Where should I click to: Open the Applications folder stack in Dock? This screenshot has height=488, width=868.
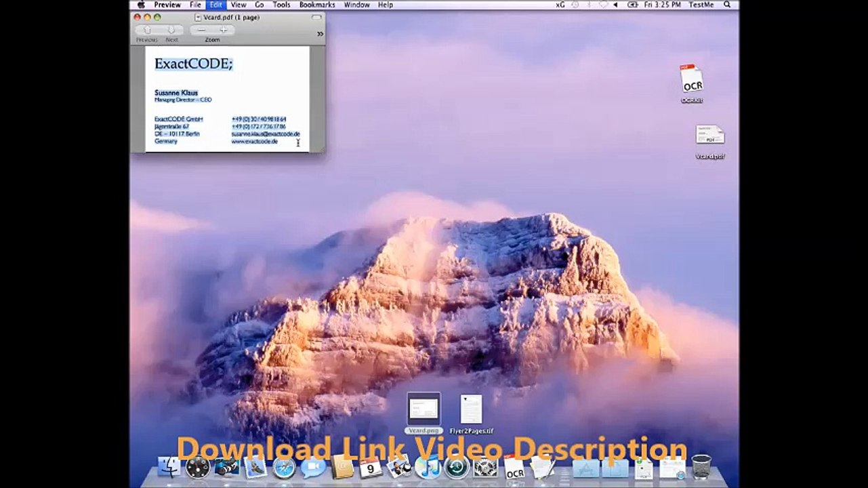point(586,467)
